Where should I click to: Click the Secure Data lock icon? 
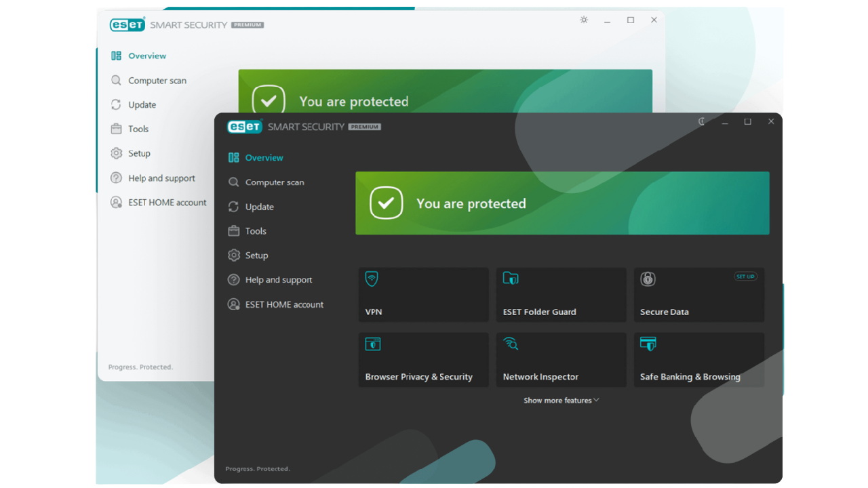[648, 279]
